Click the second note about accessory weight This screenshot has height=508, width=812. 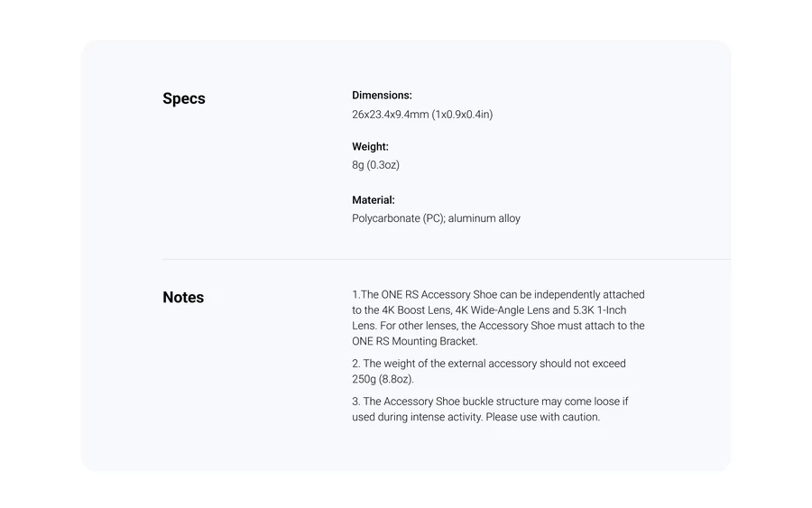point(488,364)
